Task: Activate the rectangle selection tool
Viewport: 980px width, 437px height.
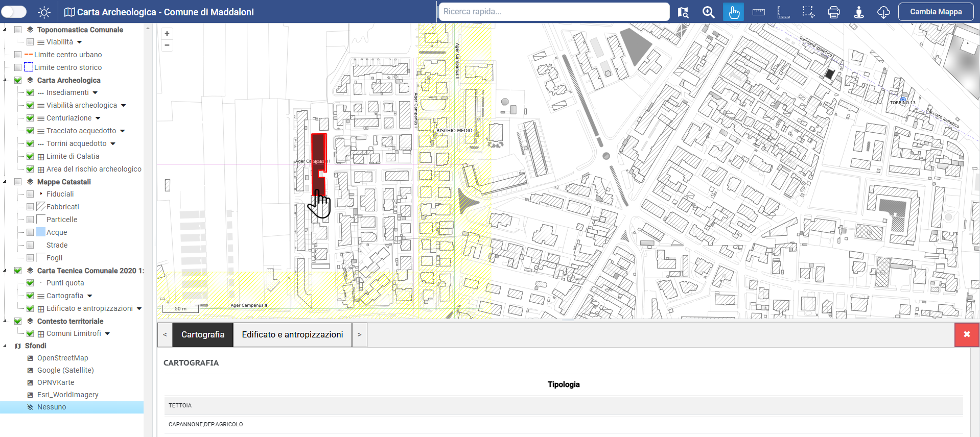Action: (x=808, y=12)
